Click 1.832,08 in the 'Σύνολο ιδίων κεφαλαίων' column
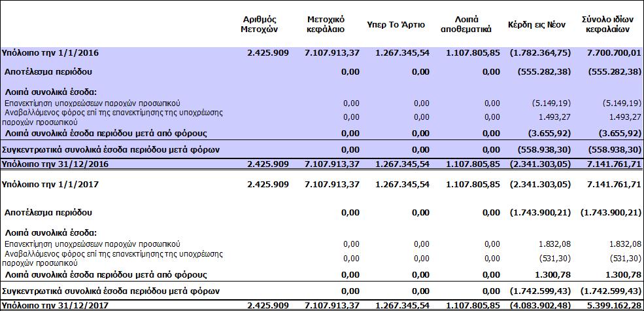Image resolution: width=644 pixels, height=311 pixels. [624, 244]
